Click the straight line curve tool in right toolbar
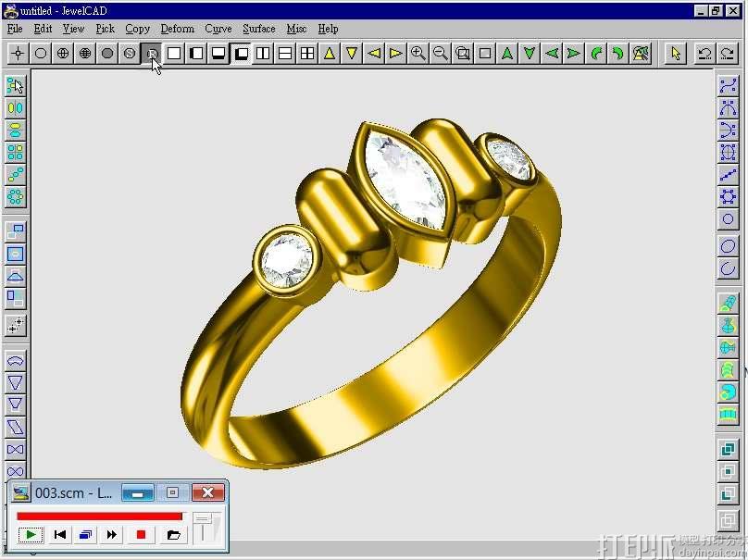The image size is (748, 560). 728,175
